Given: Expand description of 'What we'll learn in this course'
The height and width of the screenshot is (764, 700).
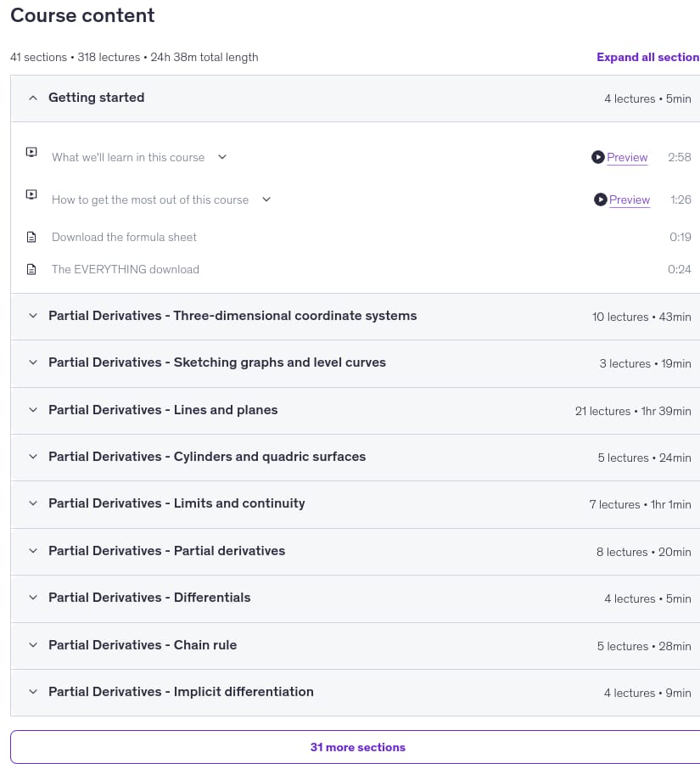Looking at the screenshot, I should pos(222,157).
